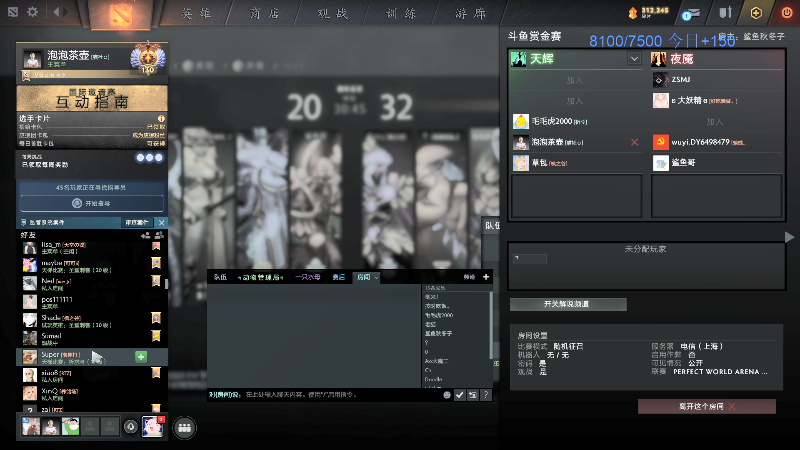Screen dimensions: 800x450
Task: Click the Dota 2 logo home button
Action: [x=121, y=14]
